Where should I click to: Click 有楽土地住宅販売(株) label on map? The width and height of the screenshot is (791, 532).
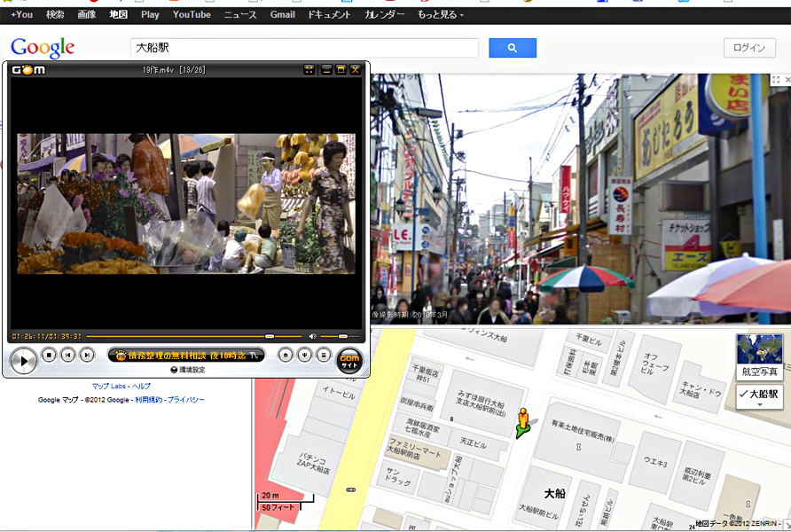pos(583,432)
